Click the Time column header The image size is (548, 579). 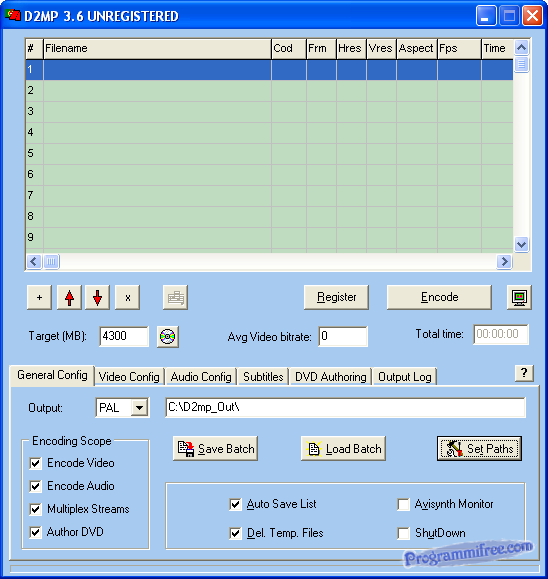pyautogui.click(x=497, y=48)
